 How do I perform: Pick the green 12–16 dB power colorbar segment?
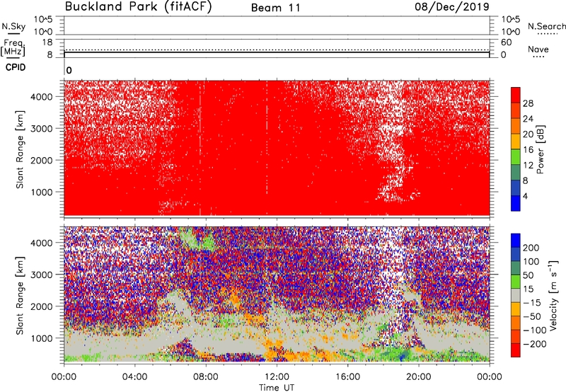(x=516, y=157)
